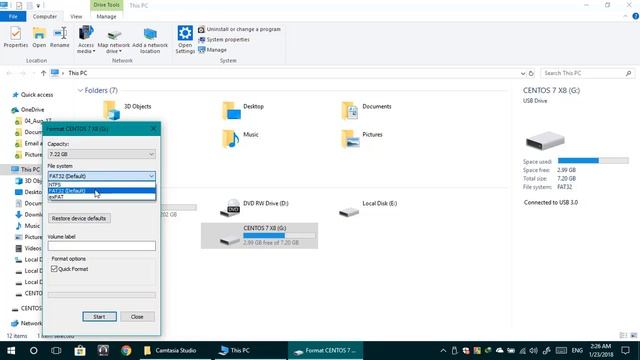Switch to the Computer tab
640x360 pixels.
click(45, 16)
